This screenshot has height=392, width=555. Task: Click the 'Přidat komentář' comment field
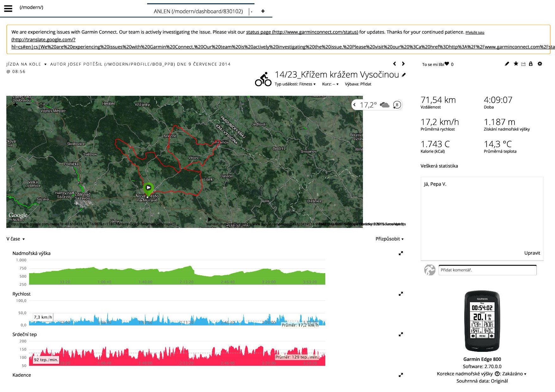click(487, 270)
